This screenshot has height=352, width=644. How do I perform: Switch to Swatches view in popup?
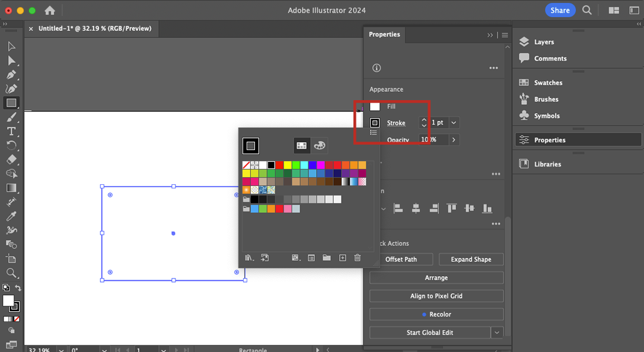(x=301, y=145)
